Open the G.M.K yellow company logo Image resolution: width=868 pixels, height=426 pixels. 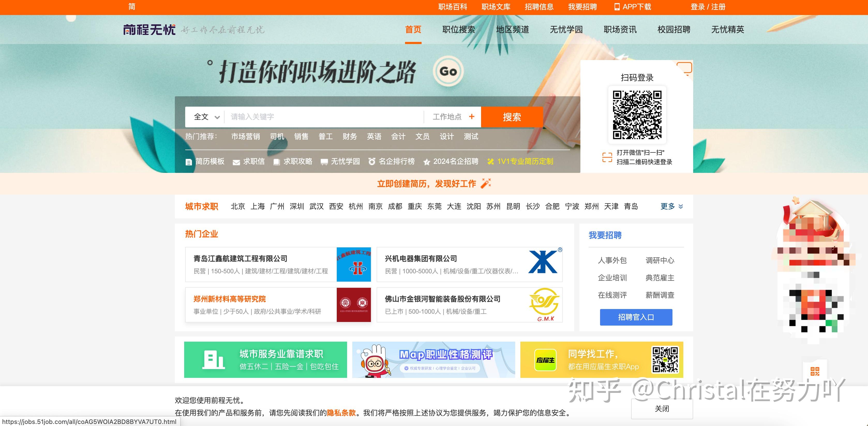tap(544, 305)
